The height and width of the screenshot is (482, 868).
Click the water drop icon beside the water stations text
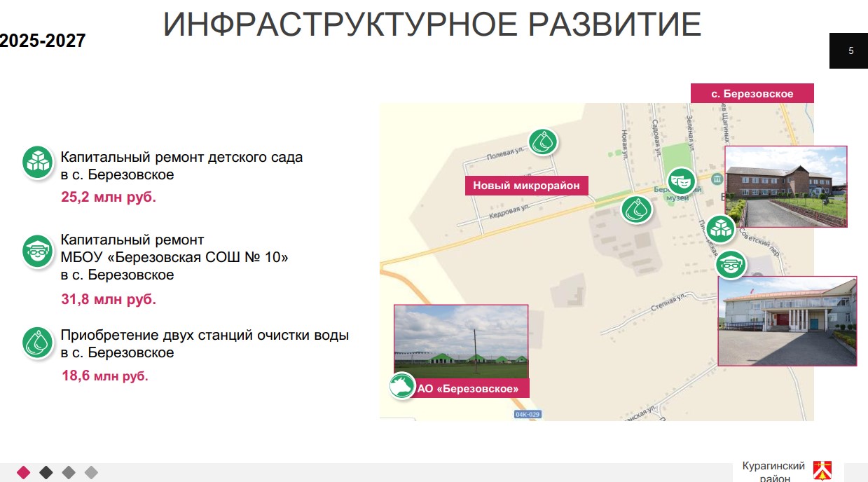pyautogui.click(x=39, y=343)
